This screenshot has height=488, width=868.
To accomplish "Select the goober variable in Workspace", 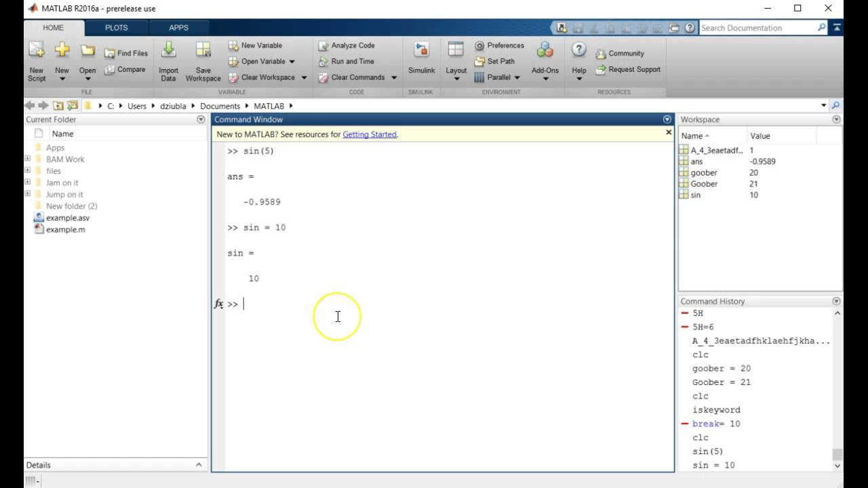I will [704, 173].
